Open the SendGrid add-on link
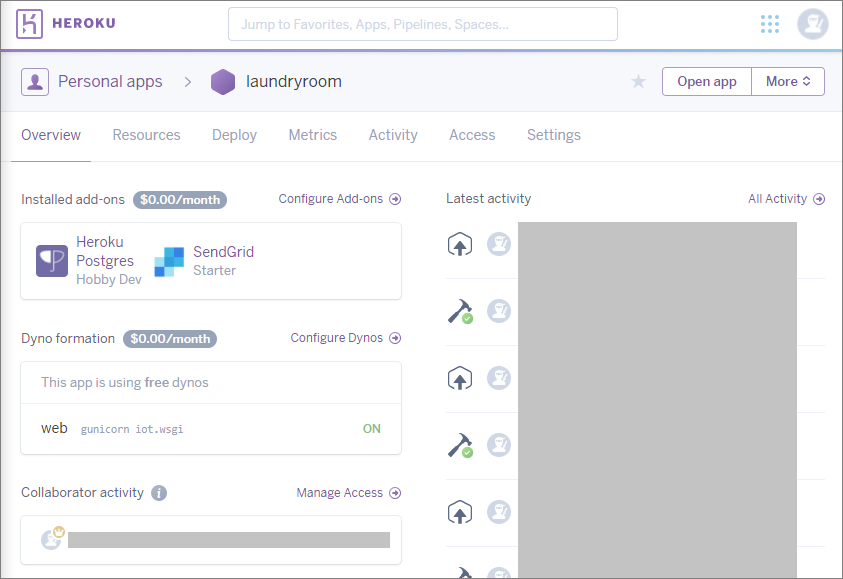 (x=224, y=252)
